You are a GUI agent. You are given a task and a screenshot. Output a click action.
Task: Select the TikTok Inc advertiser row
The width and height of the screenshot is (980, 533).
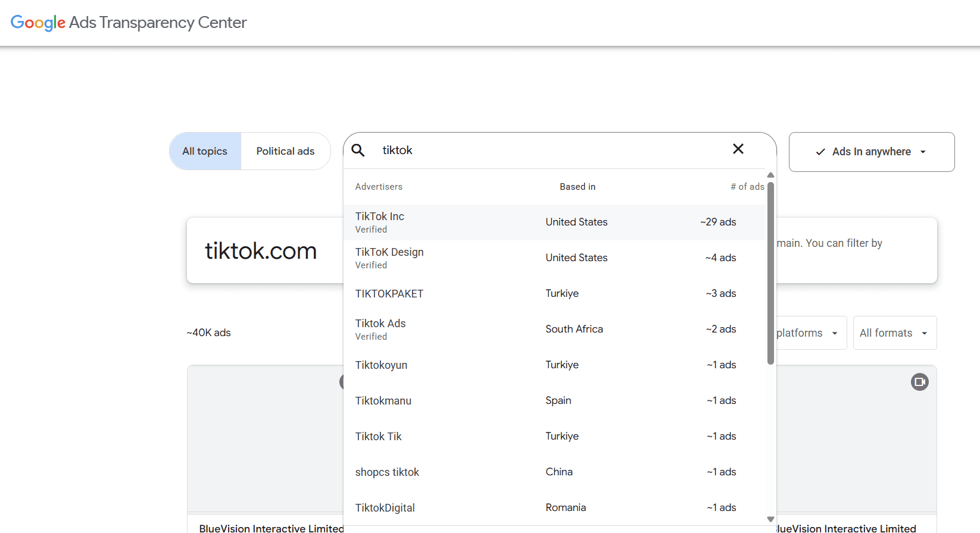554,222
